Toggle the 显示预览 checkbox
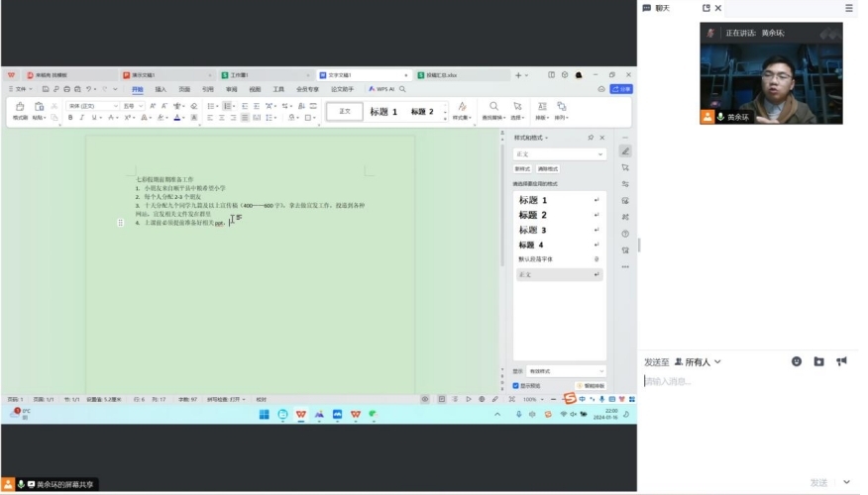Screen dimensions: 868x495 pos(516,385)
